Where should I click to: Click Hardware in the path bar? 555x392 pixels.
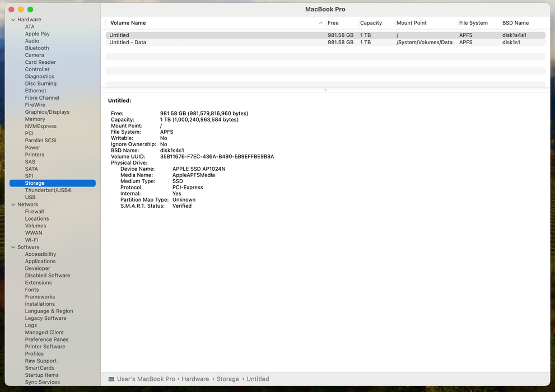coord(195,379)
